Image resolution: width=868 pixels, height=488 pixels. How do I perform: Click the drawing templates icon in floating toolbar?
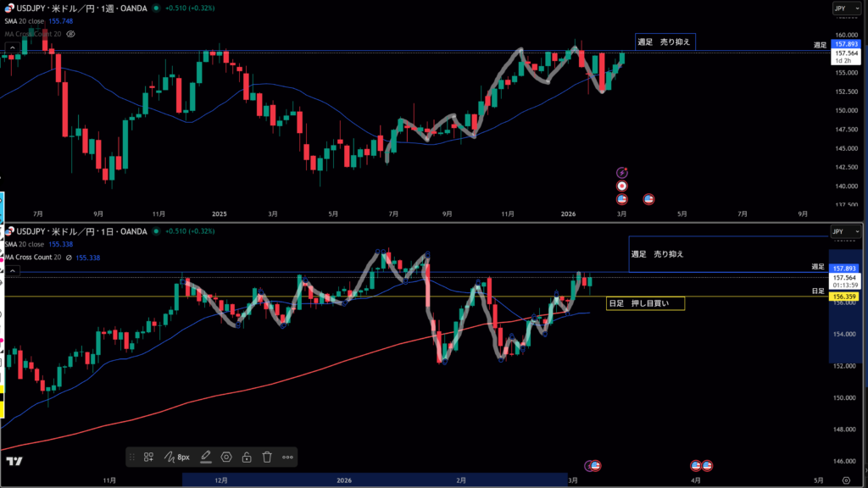point(148,457)
